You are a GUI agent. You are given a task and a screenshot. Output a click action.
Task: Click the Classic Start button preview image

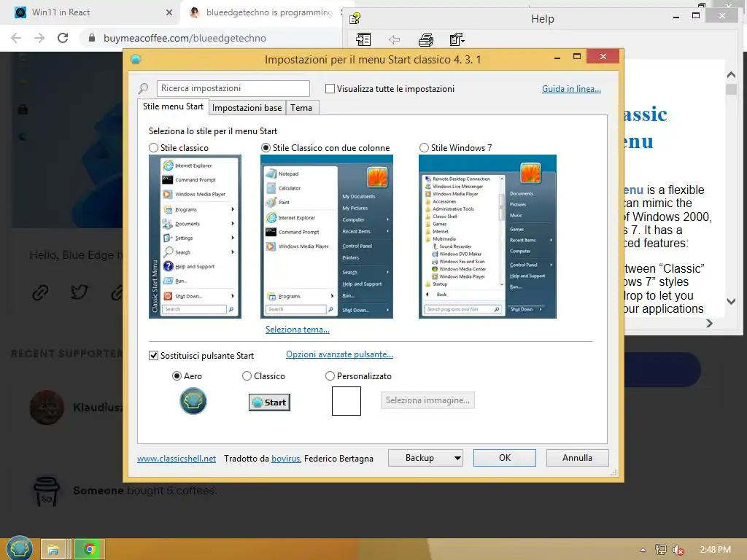(x=269, y=402)
